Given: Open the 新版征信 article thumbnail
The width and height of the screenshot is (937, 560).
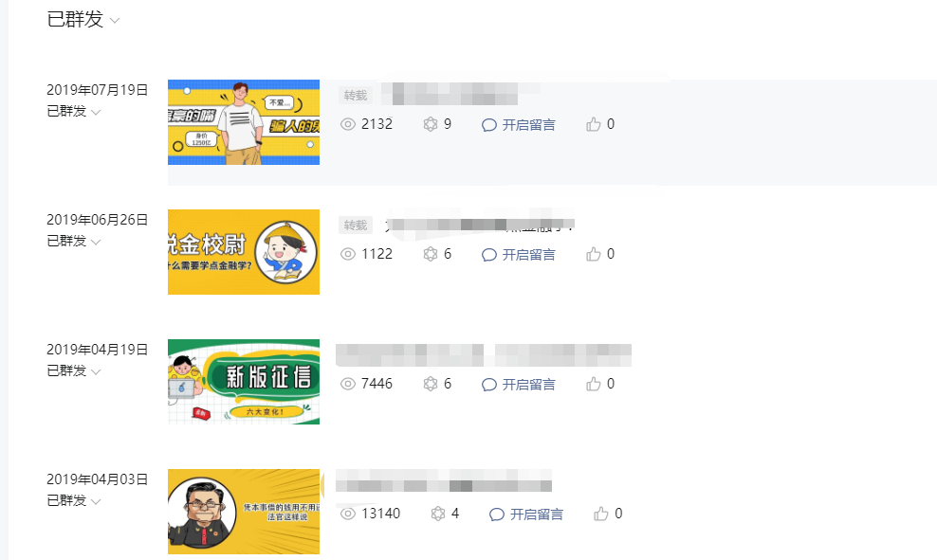Looking at the screenshot, I should [x=244, y=382].
